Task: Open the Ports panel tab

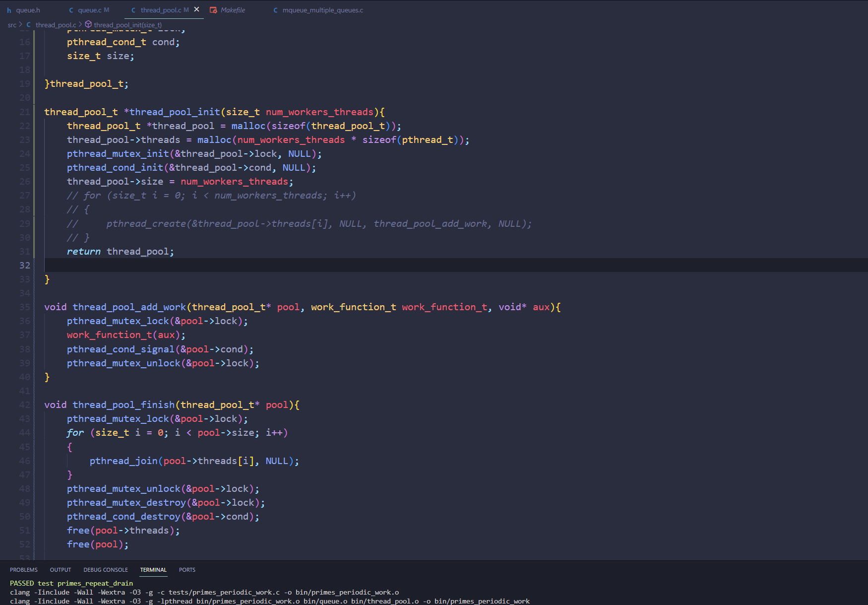Action: pos(187,570)
